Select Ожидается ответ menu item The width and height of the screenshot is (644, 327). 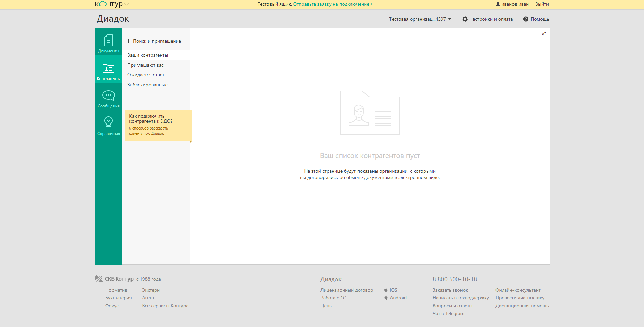pos(156,75)
